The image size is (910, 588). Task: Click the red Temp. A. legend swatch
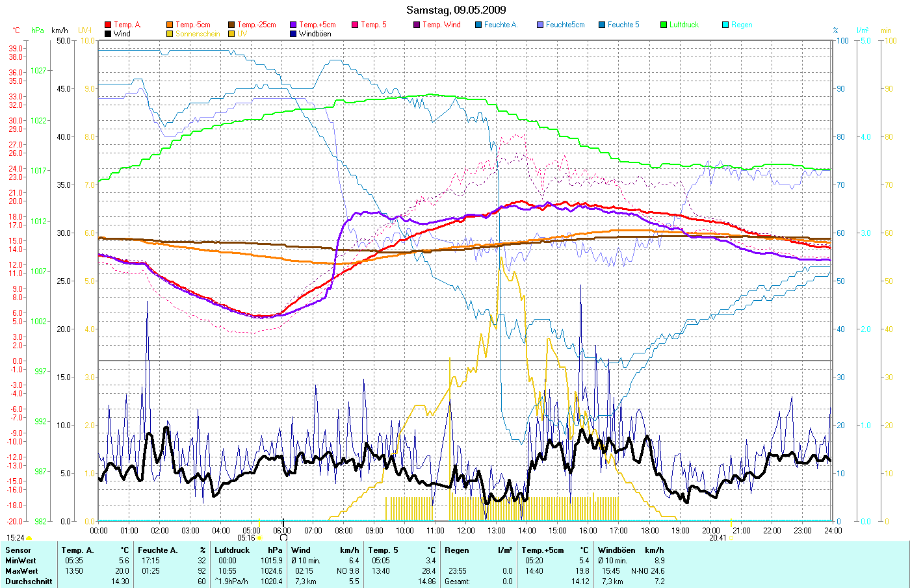tap(108, 25)
